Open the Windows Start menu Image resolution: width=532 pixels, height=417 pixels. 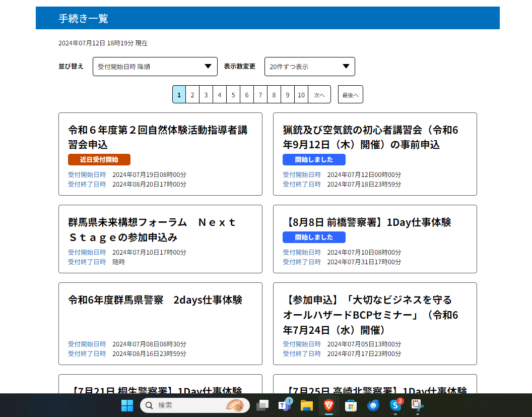click(x=127, y=405)
